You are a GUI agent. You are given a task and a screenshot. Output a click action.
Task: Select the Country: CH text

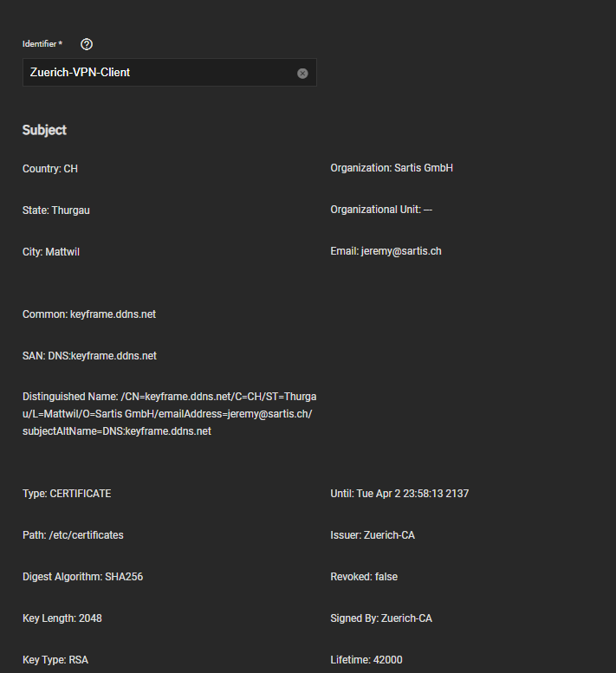pyautogui.click(x=50, y=169)
